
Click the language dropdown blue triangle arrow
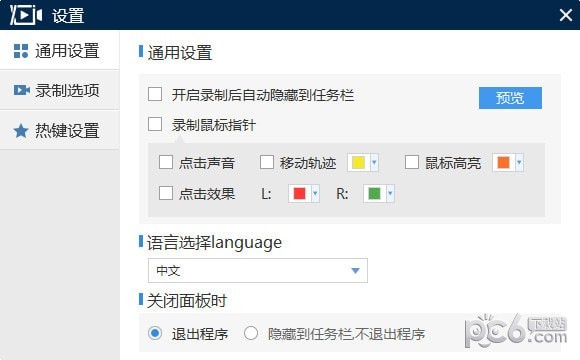pos(355,271)
